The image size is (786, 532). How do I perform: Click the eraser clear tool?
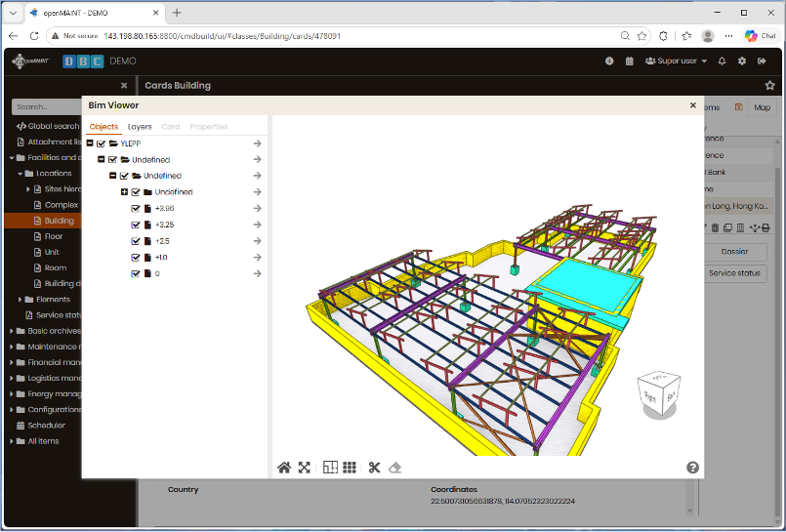[x=395, y=468]
